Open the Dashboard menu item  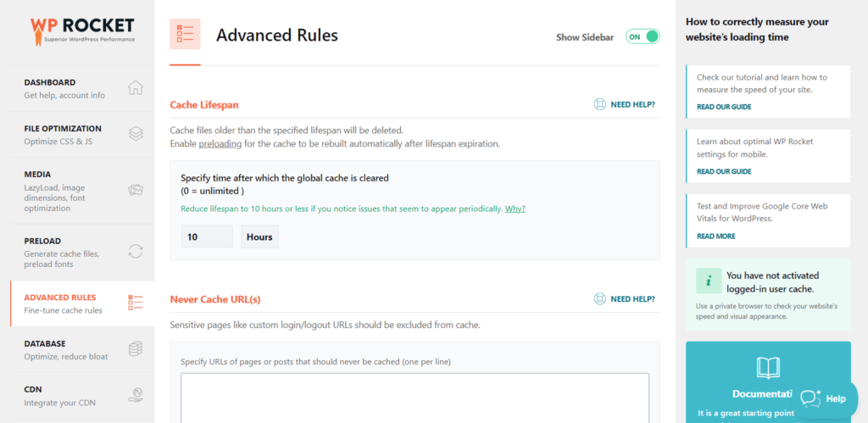(82, 89)
